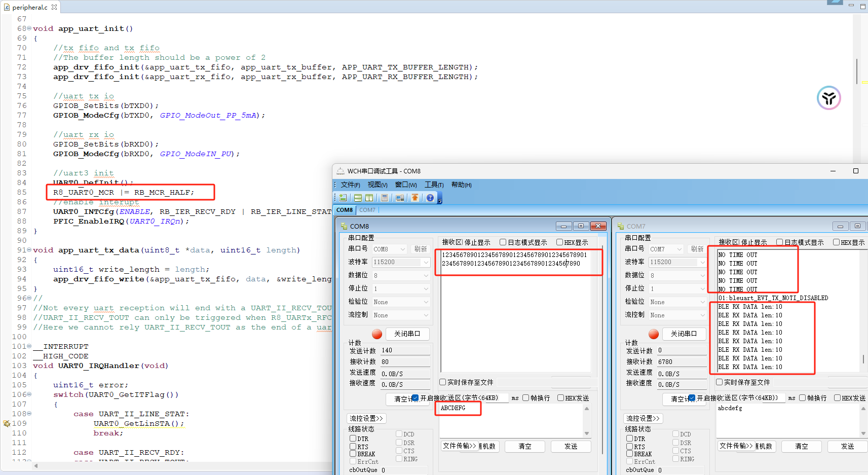The height and width of the screenshot is (475, 868).
Task: Click 发送 send button in COM8
Action: coord(571,446)
